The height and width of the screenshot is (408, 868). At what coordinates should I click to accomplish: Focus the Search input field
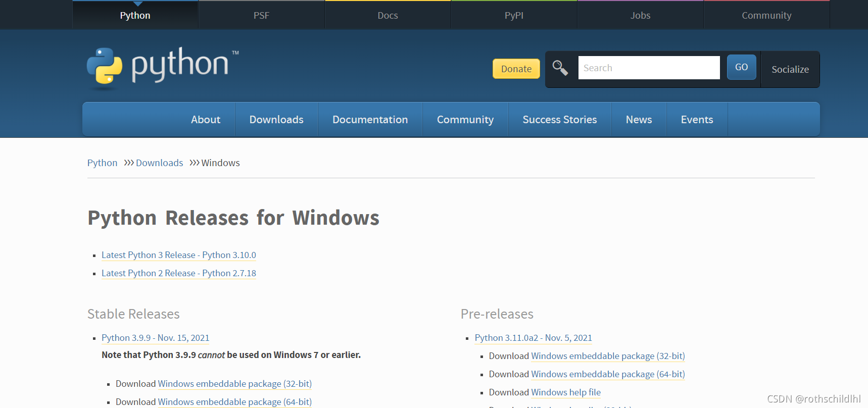tap(649, 68)
